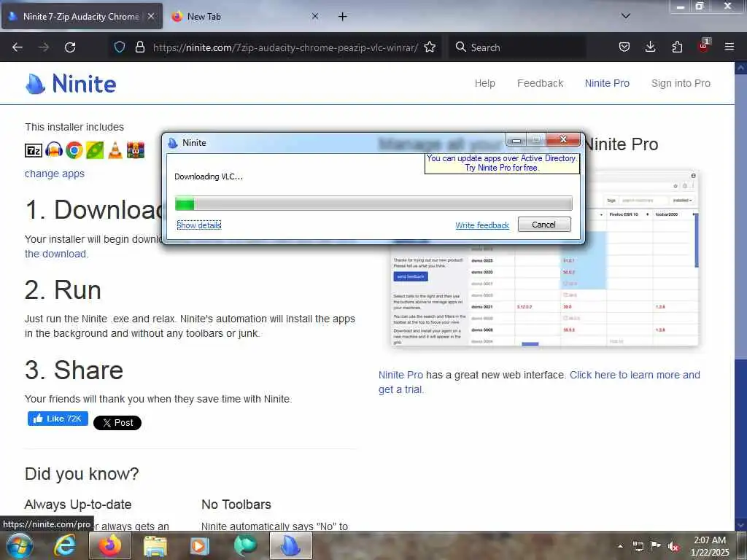This screenshot has width=747, height=560.
Task: Open Windows Media Player from taskbar
Action: tap(199, 546)
